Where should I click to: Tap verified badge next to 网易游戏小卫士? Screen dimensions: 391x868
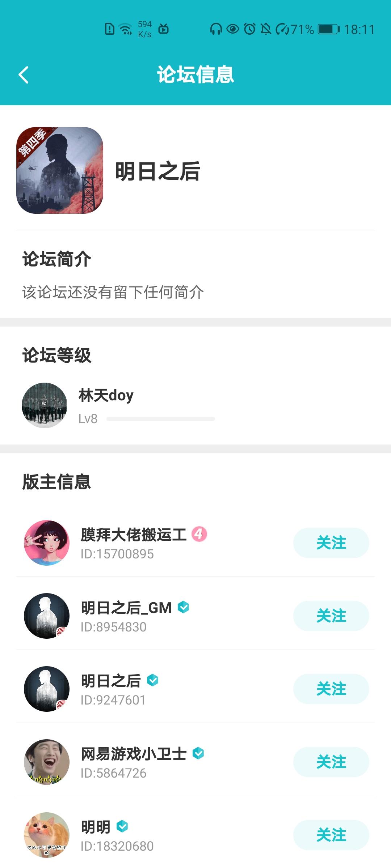(x=198, y=753)
